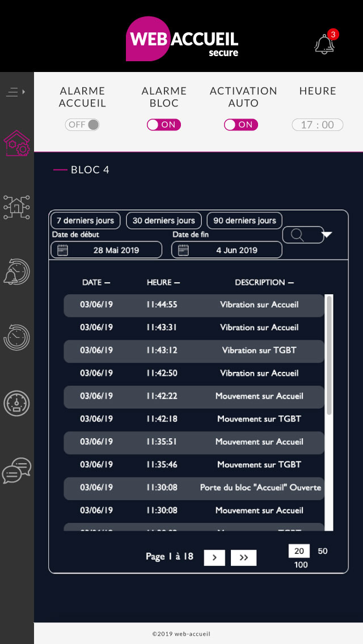Open the chat messages sidebar icon
The height and width of the screenshot is (644, 363).
pos(17,471)
